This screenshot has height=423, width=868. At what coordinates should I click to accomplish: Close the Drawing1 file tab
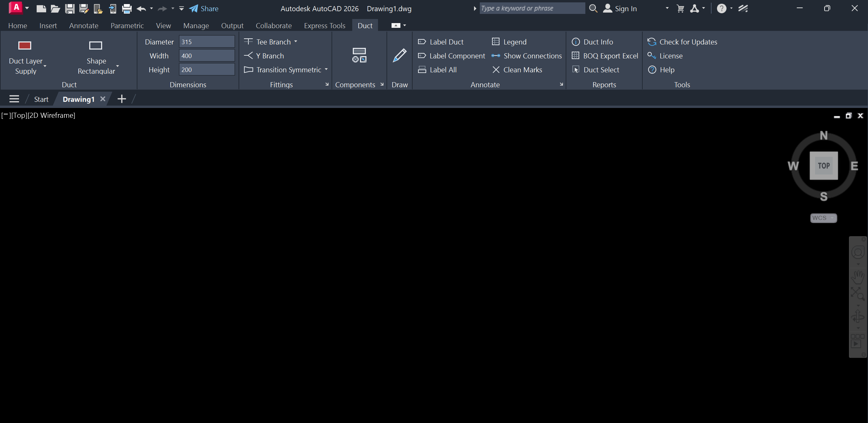click(x=103, y=99)
